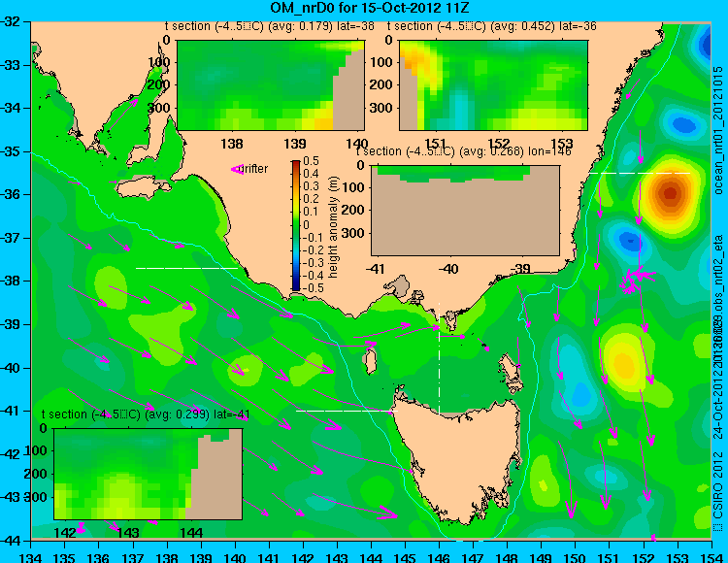This screenshot has width=728, height=563.
Task: Select '-35' on the main latitude axis
Action: tap(10, 151)
